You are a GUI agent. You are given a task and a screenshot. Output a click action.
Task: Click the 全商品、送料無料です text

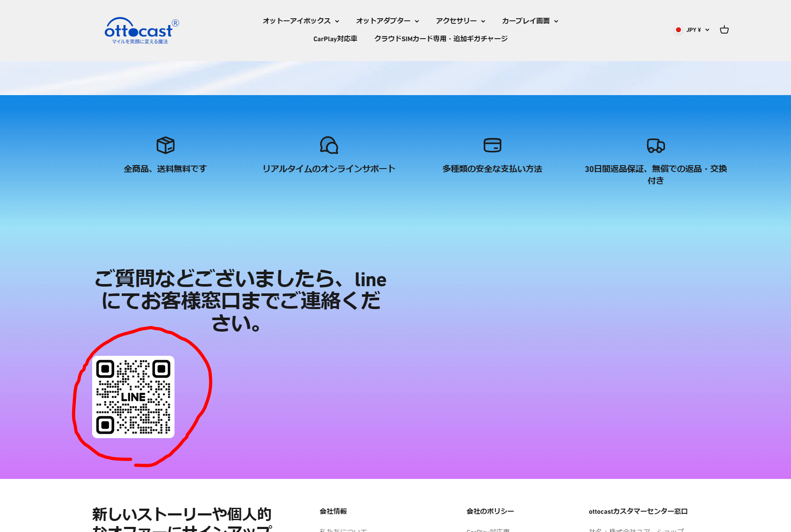166,169
